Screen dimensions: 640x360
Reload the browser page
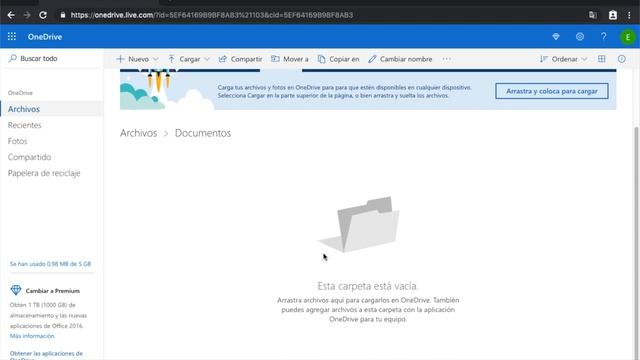click(x=43, y=15)
